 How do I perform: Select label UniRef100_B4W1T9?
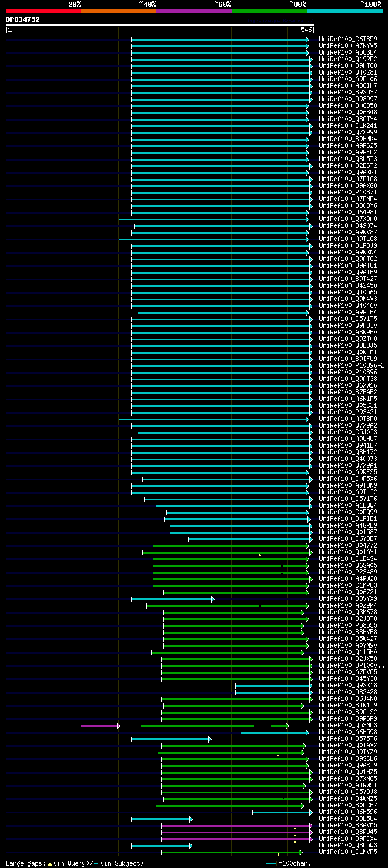pyautogui.click(x=348, y=706)
